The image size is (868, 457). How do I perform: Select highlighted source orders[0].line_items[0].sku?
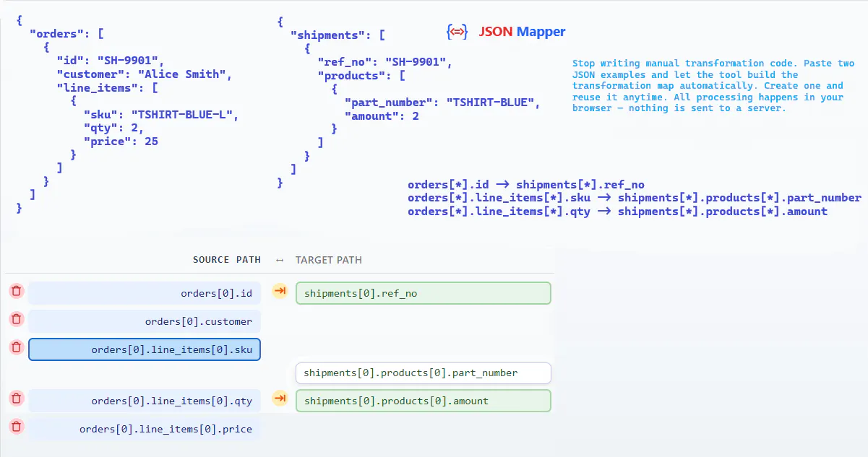[145, 349]
